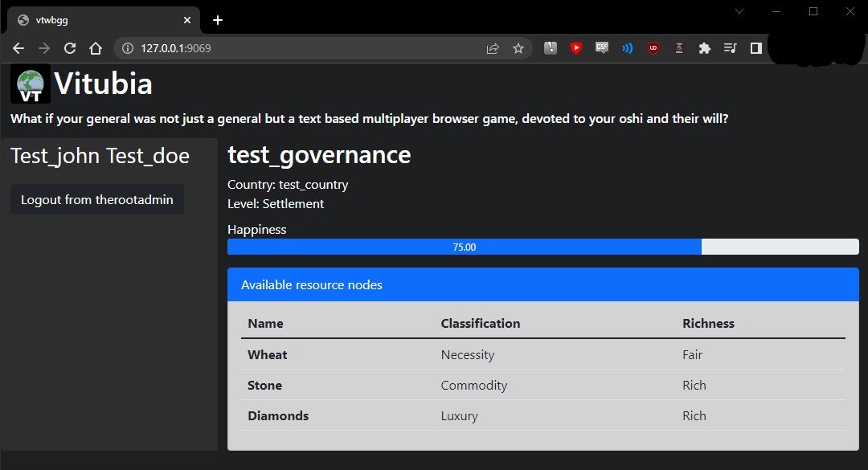Open the share page icon in address bar
Screen dimensions: 868x470
tap(493, 49)
